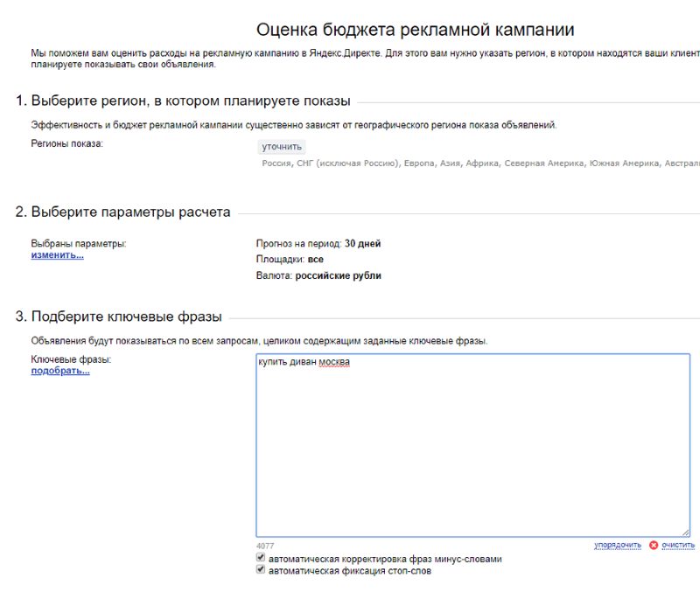Click the text area resize grip
Viewport: 700px width, 592px height.
tap(686, 533)
